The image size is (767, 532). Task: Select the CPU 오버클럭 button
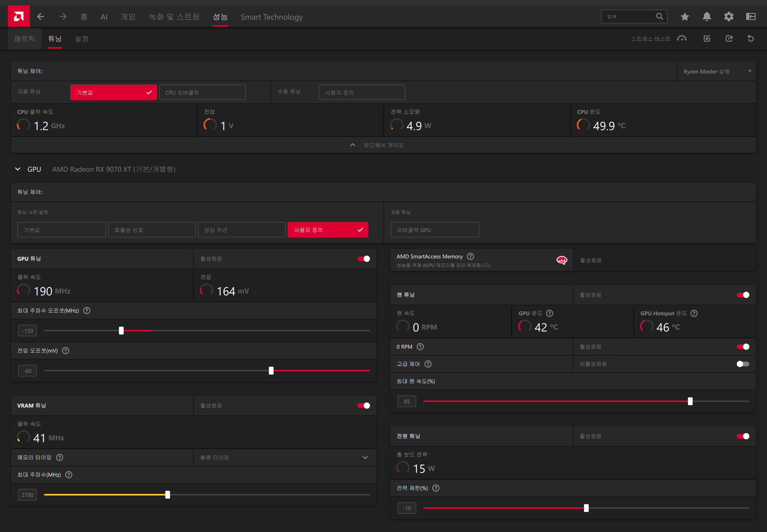click(x=202, y=93)
